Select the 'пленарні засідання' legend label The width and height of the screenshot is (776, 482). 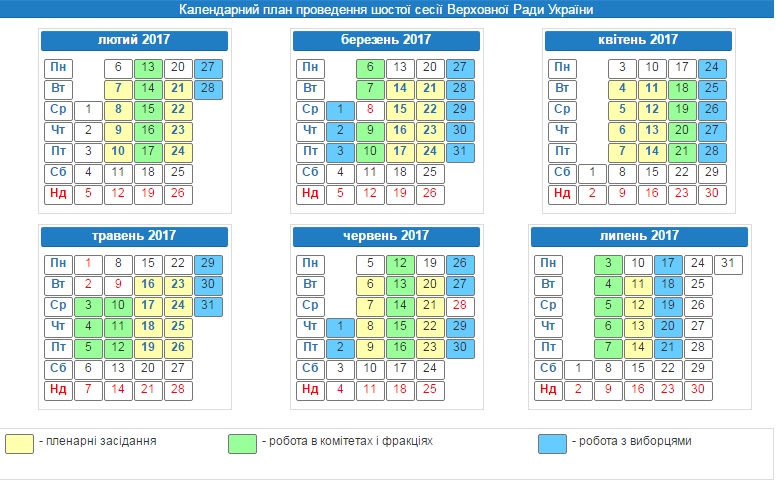[x=101, y=441]
